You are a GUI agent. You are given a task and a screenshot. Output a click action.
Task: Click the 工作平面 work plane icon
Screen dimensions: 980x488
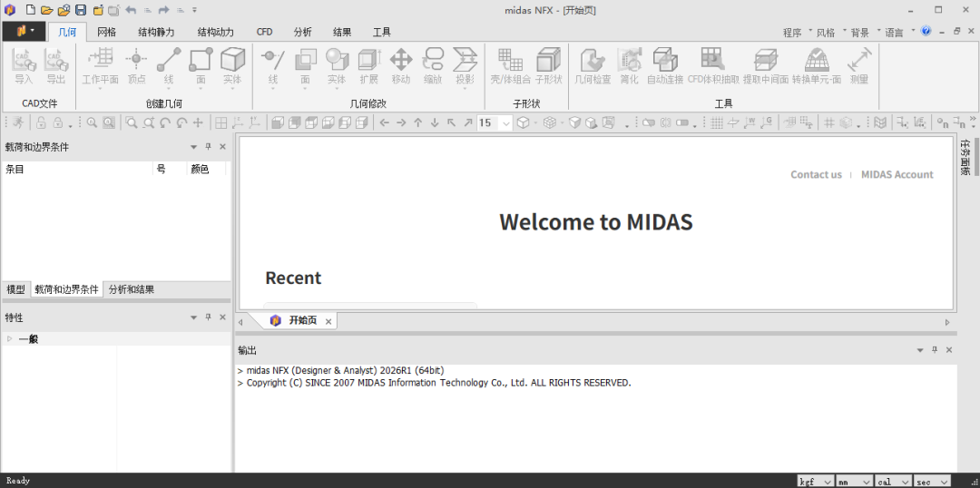pos(100,67)
